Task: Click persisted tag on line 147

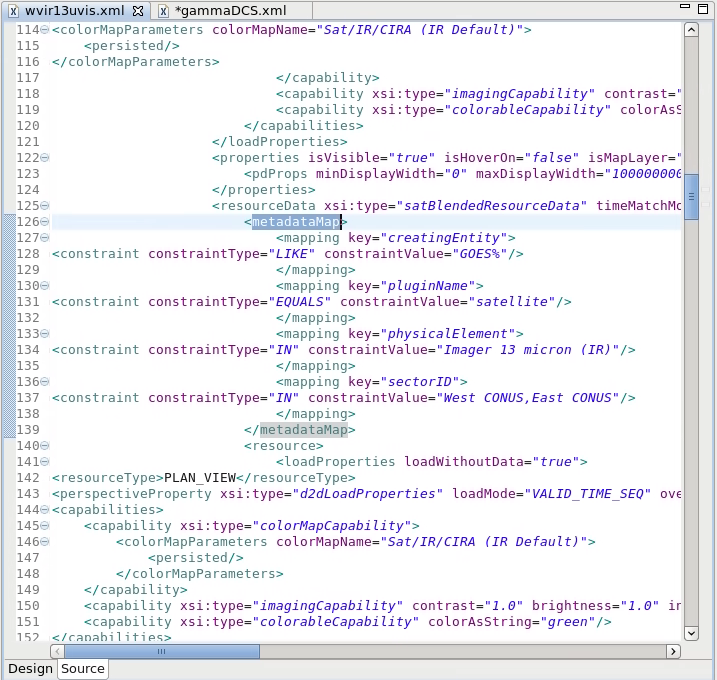Action: (196, 558)
